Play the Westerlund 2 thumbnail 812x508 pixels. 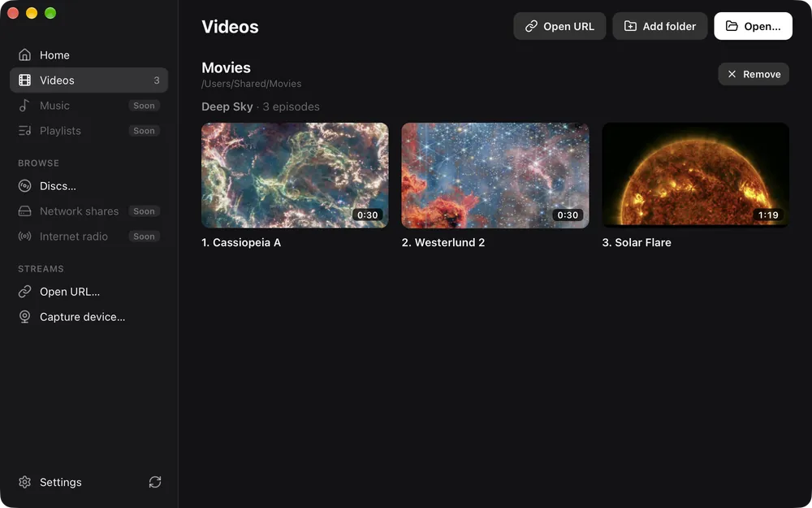[495, 176]
